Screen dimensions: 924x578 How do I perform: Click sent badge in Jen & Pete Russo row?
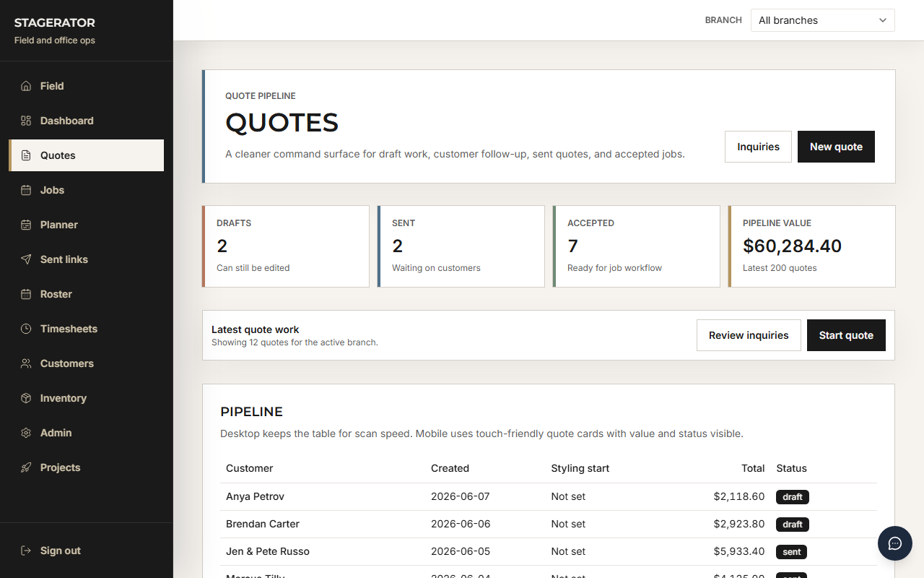[792, 552]
